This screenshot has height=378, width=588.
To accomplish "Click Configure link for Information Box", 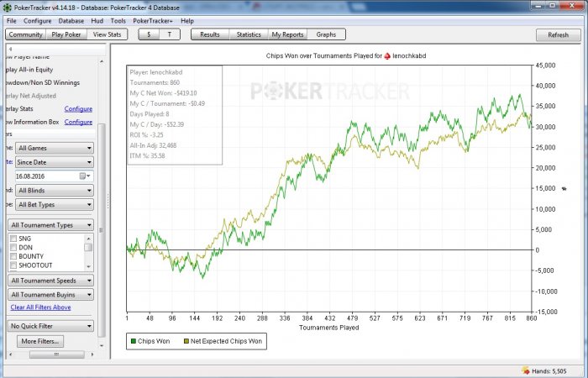I will pyautogui.click(x=78, y=122).
